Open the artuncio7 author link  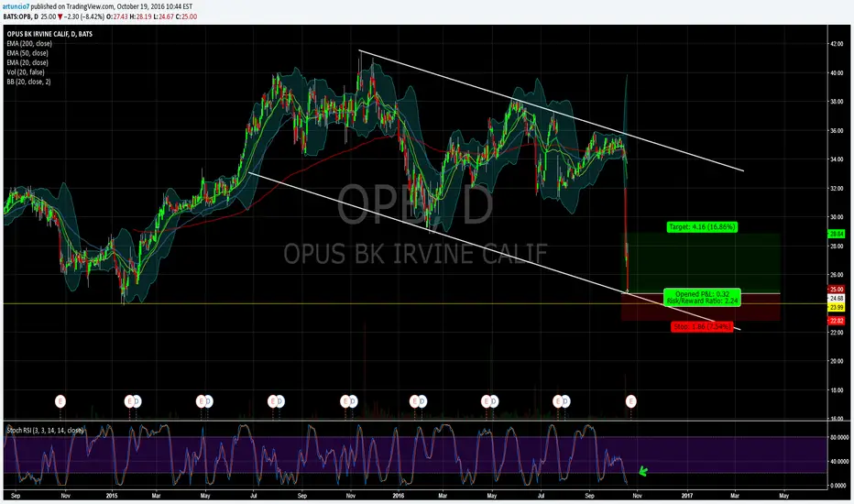pyautogui.click(x=16, y=6)
